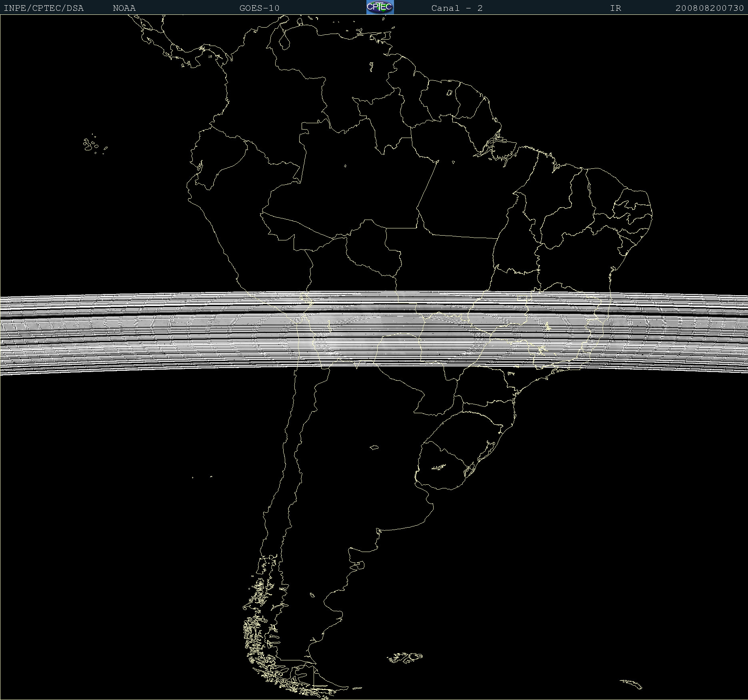Click the 200808200730 timestamp
The width and height of the screenshot is (748, 700).
point(709,8)
